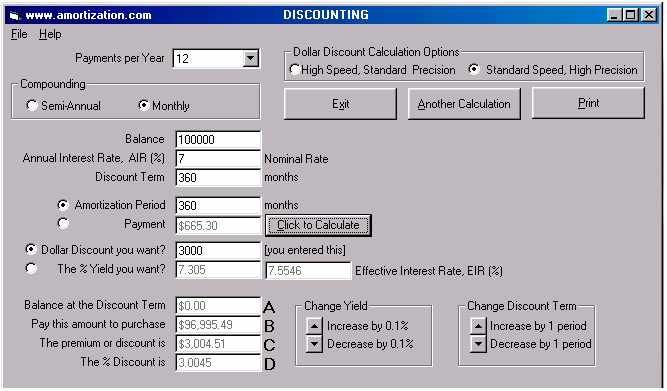Select Semi-Annual compounding option
The width and height of the screenshot is (667, 391).
(32, 105)
